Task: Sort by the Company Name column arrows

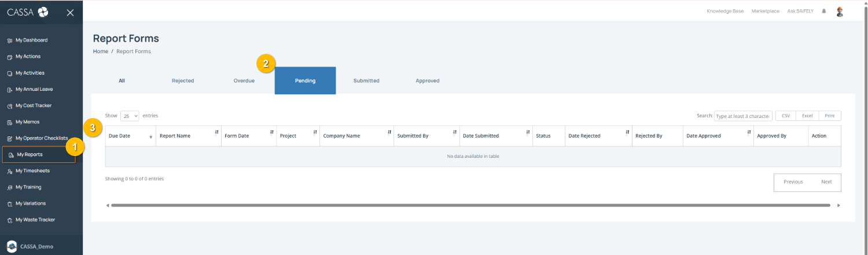Action: pyautogui.click(x=389, y=132)
